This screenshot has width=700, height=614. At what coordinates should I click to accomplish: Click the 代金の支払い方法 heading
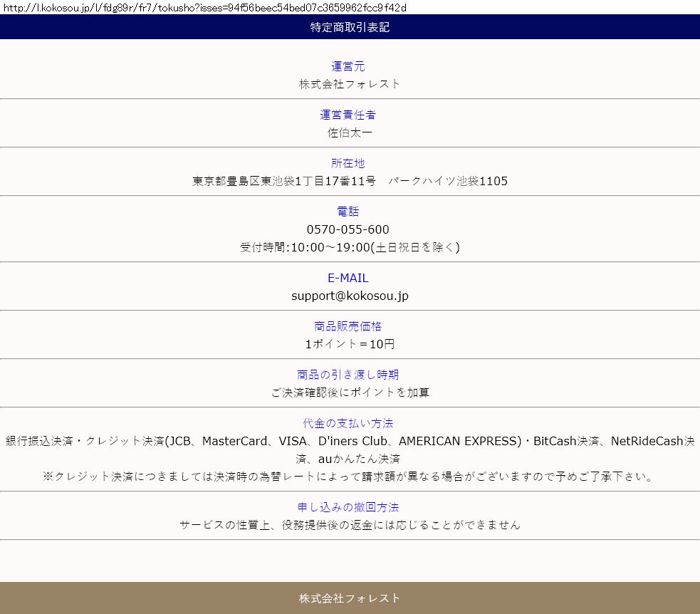click(348, 423)
